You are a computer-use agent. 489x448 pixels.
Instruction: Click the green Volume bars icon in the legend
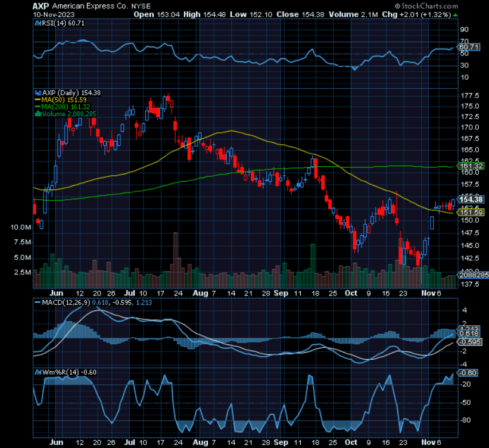pyautogui.click(x=38, y=113)
